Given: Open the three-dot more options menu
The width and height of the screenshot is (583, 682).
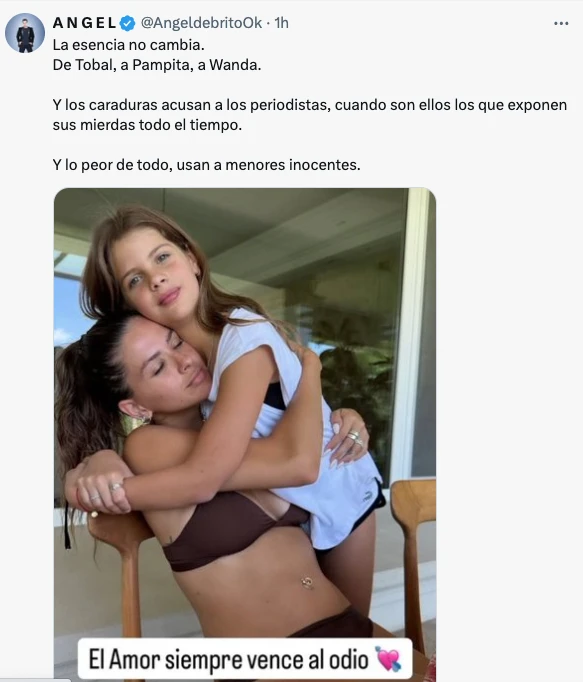Looking at the screenshot, I should click(561, 23).
